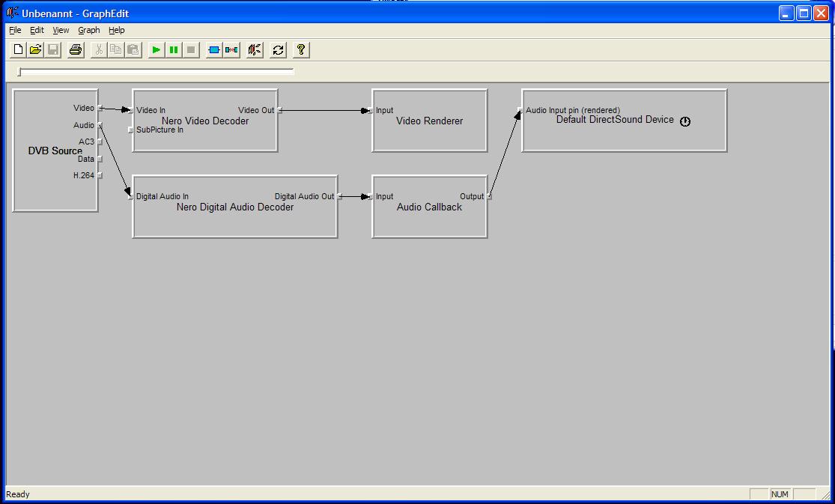Click the SubPicture In input pin
Image resolution: width=835 pixels, height=504 pixels.
[x=130, y=130]
